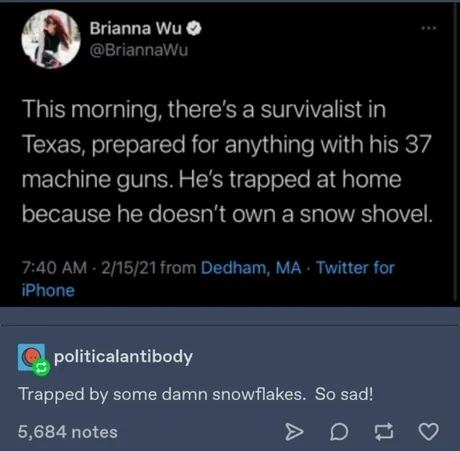
Task: Click the scrollbar at the tweet's right edge
Action: [x=455, y=152]
